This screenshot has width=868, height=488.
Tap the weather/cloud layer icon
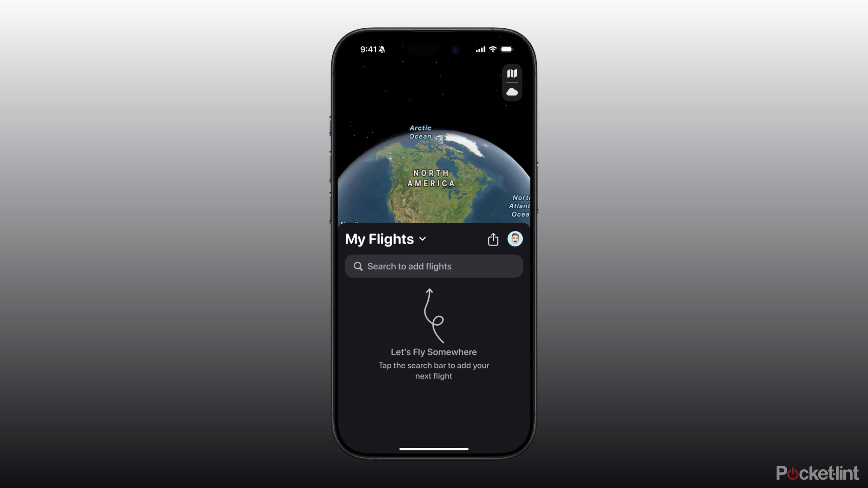point(511,92)
